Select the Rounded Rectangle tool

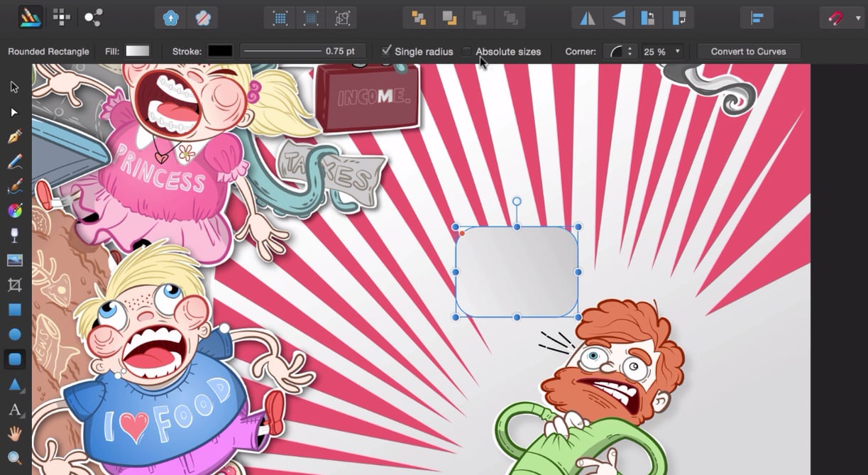tap(15, 359)
